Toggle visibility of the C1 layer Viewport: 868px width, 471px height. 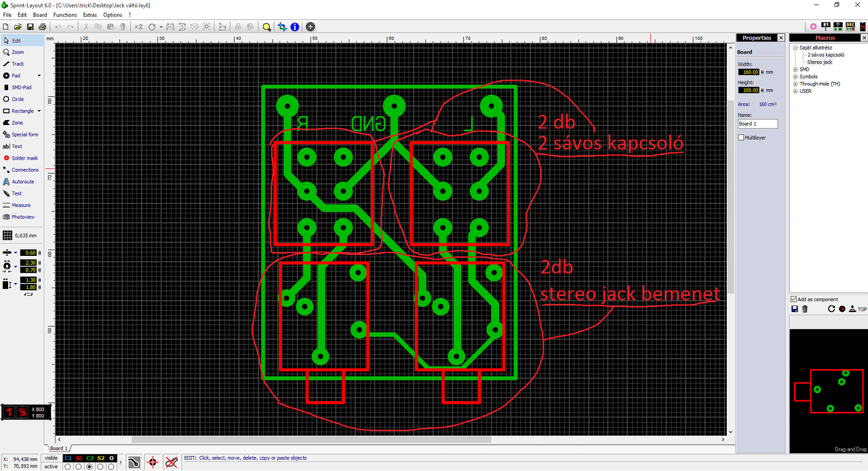[x=68, y=458]
